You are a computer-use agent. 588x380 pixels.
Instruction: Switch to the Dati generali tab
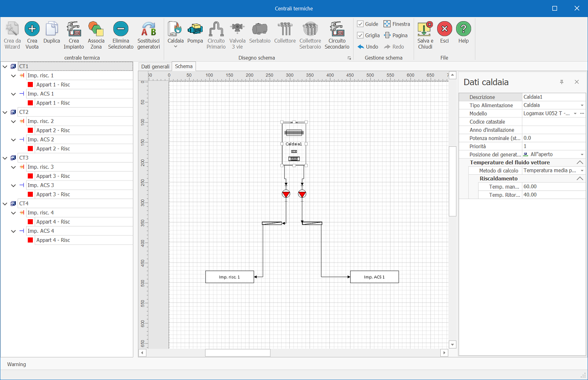click(x=155, y=67)
